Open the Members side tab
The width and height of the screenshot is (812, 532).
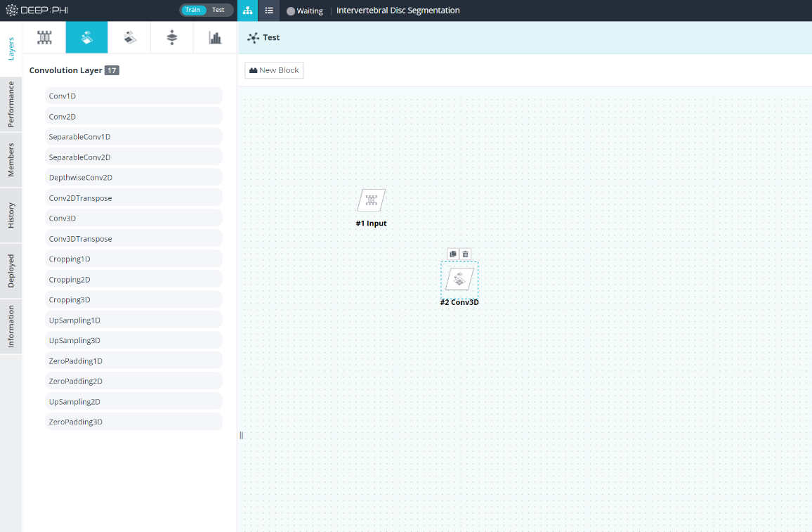tap(11, 160)
